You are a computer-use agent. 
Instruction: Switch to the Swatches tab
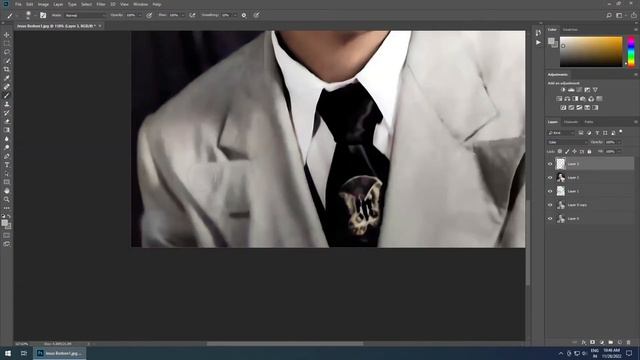click(570, 30)
